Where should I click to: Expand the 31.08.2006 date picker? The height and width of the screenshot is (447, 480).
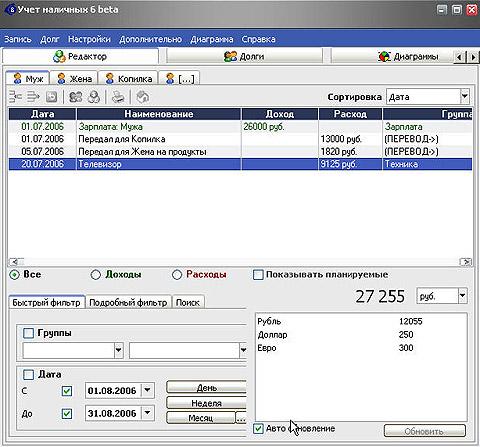click(147, 413)
